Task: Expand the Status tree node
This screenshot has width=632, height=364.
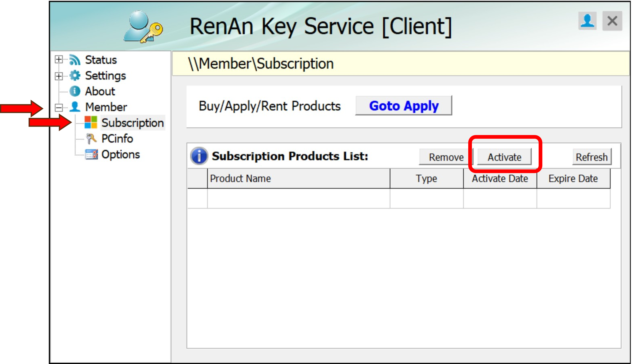Action: 59,60
